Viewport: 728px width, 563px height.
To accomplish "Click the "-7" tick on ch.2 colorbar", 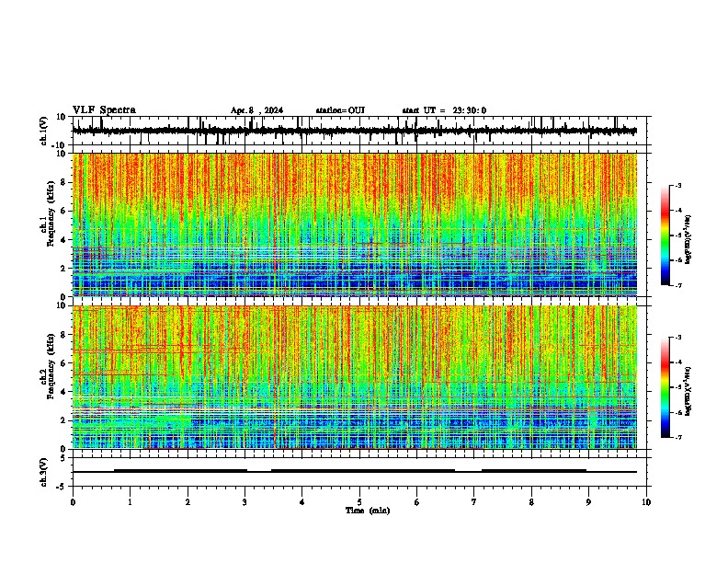I will pos(678,437).
